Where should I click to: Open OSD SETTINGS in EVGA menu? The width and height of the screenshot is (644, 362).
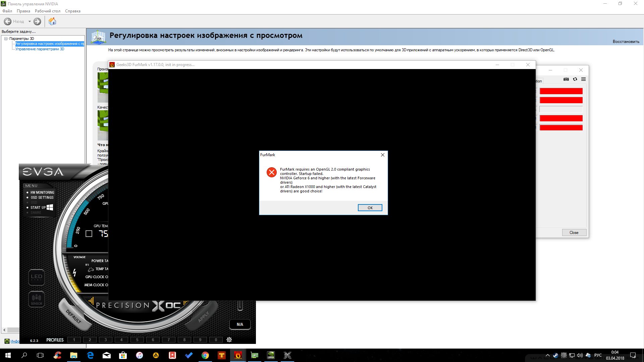click(42, 197)
